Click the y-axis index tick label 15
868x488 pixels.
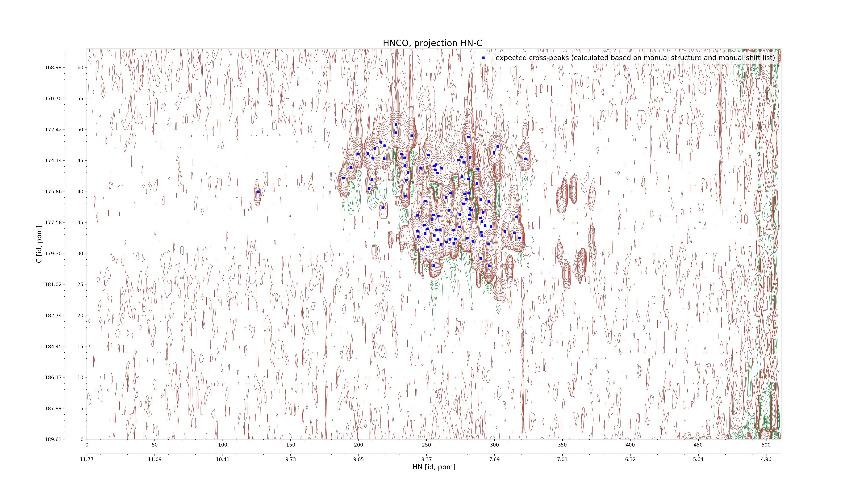[x=80, y=346]
